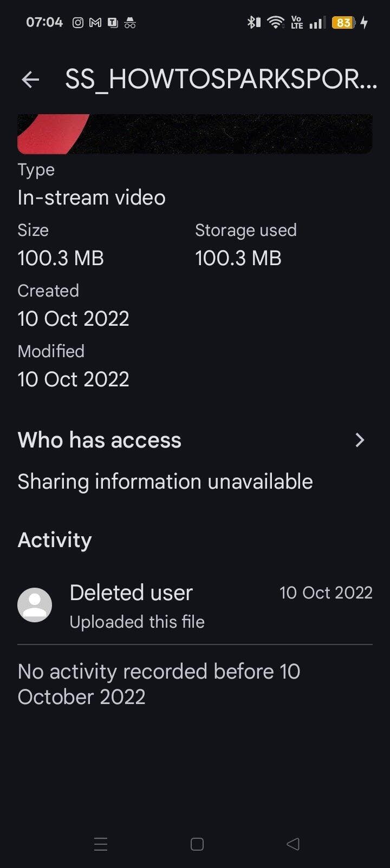Tap the Instagram notification icon in status bar
This screenshot has width=390, height=868.
tap(78, 23)
